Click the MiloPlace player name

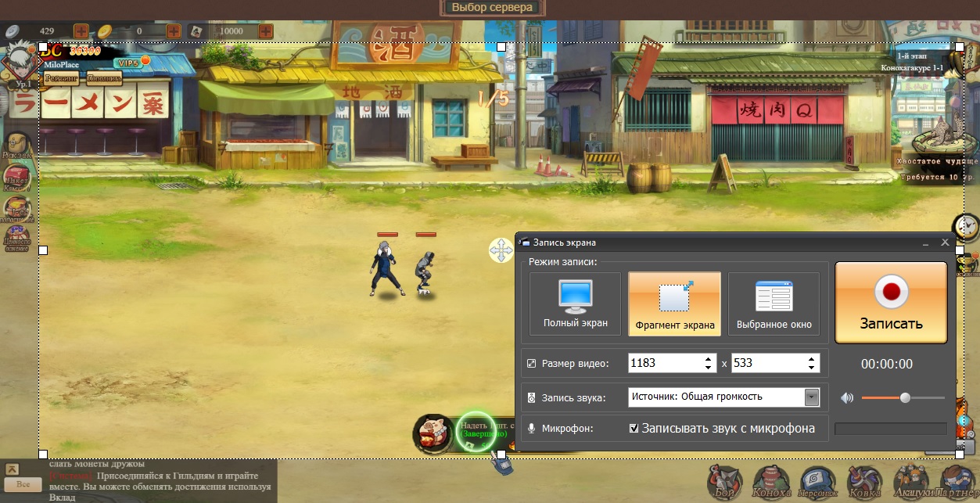click(x=62, y=65)
